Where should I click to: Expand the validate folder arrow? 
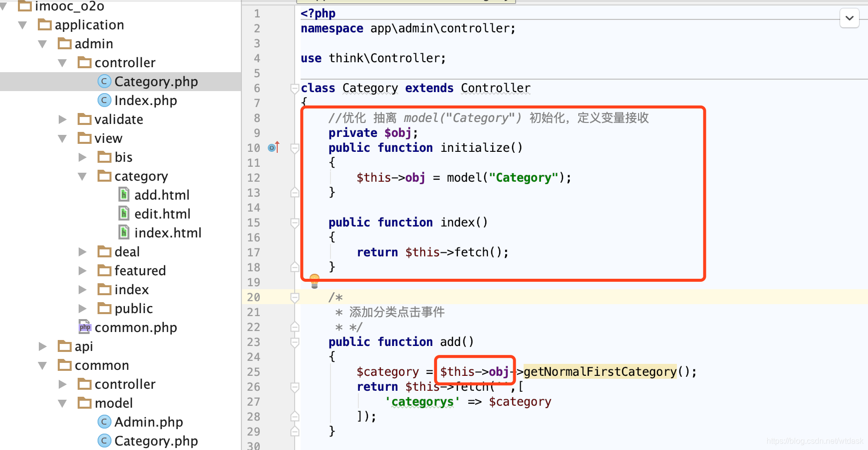coord(62,119)
